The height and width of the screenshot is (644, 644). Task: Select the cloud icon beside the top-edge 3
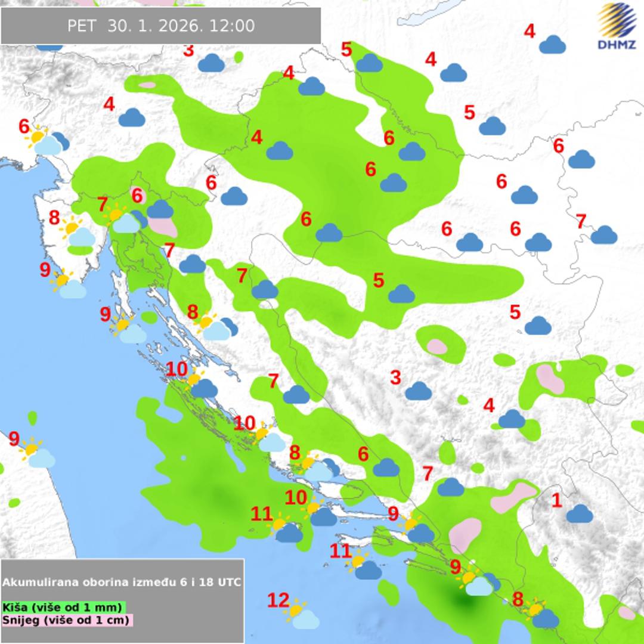click(x=211, y=63)
